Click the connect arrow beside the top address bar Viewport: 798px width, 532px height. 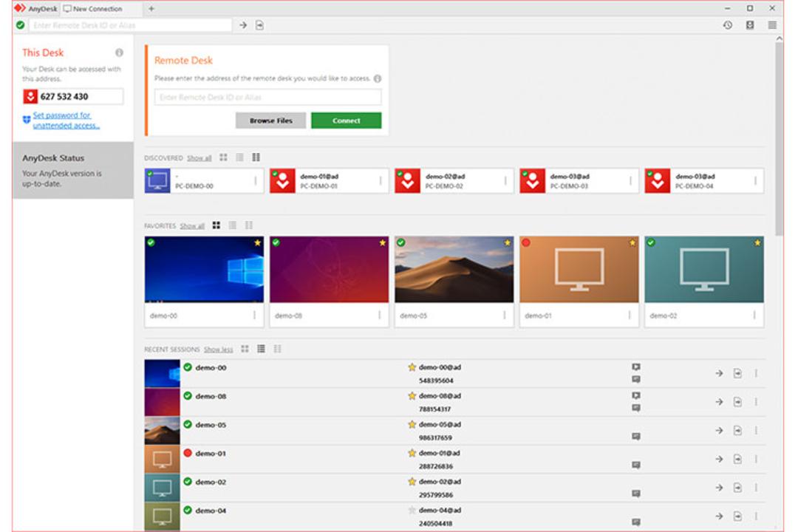(243, 25)
